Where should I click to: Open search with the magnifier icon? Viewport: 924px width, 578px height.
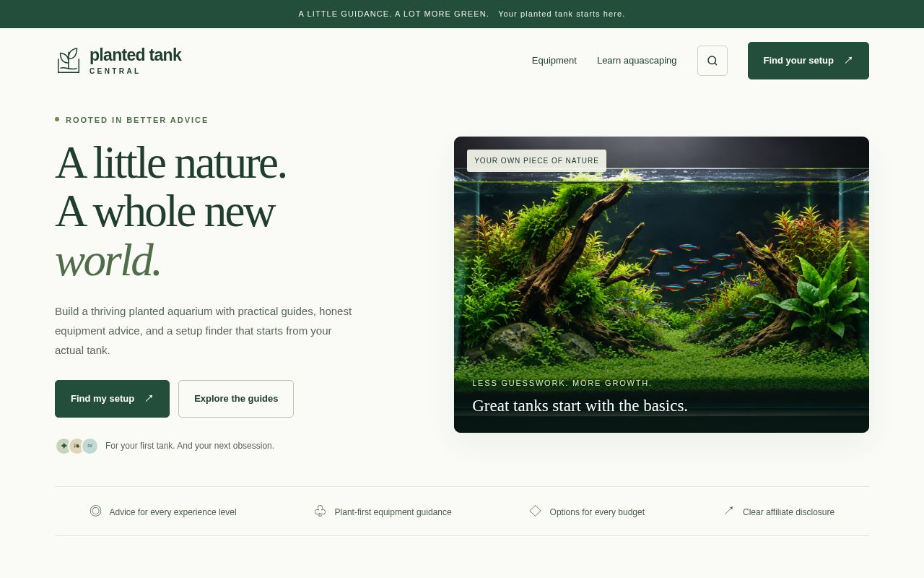[x=712, y=61]
